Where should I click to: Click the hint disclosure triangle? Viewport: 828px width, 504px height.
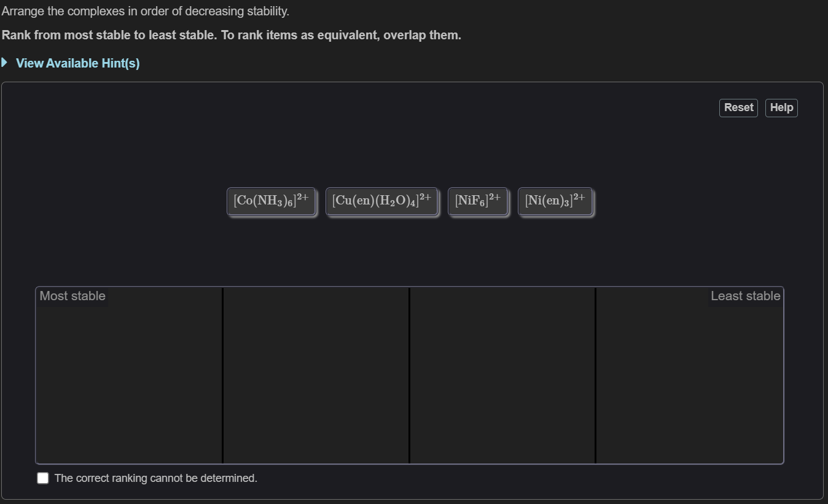tap(5, 62)
